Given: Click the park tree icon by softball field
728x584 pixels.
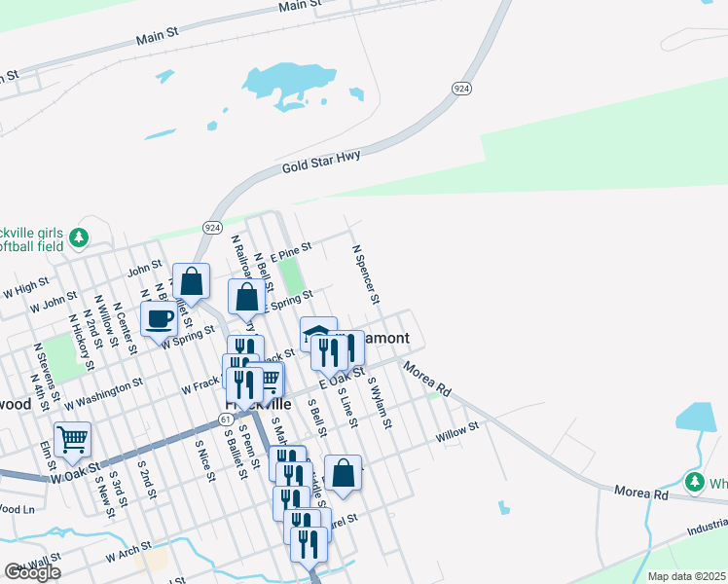Looking at the screenshot, I should coord(79,238).
